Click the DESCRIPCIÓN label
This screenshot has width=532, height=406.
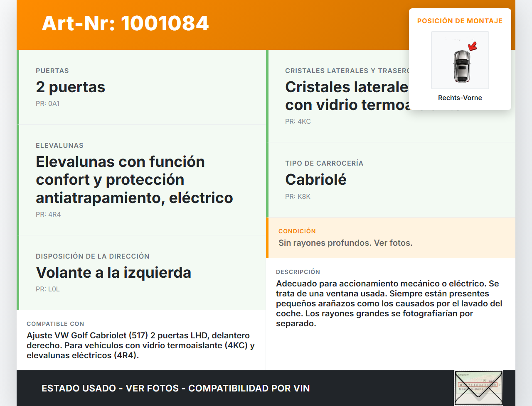pos(298,272)
